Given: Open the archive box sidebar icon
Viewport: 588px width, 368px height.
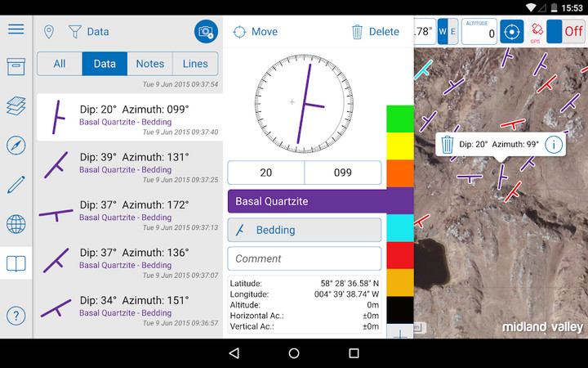Looking at the screenshot, I should [x=16, y=66].
